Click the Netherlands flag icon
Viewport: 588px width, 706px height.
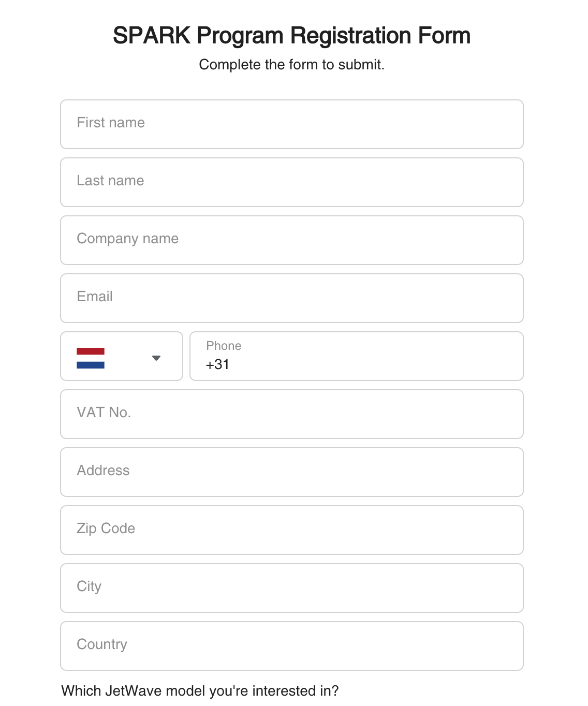click(x=91, y=358)
